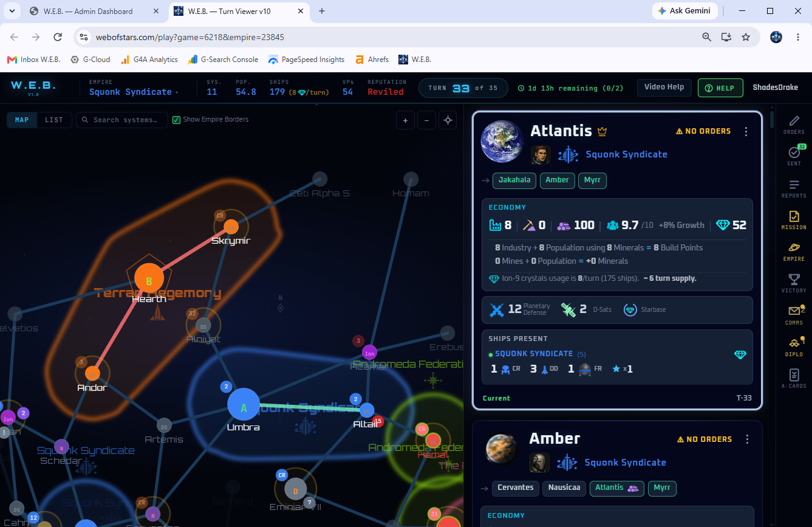Switch to LIST view
The width and height of the screenshot is (812, 527).
pyautogui.click(x=54, y=120)
